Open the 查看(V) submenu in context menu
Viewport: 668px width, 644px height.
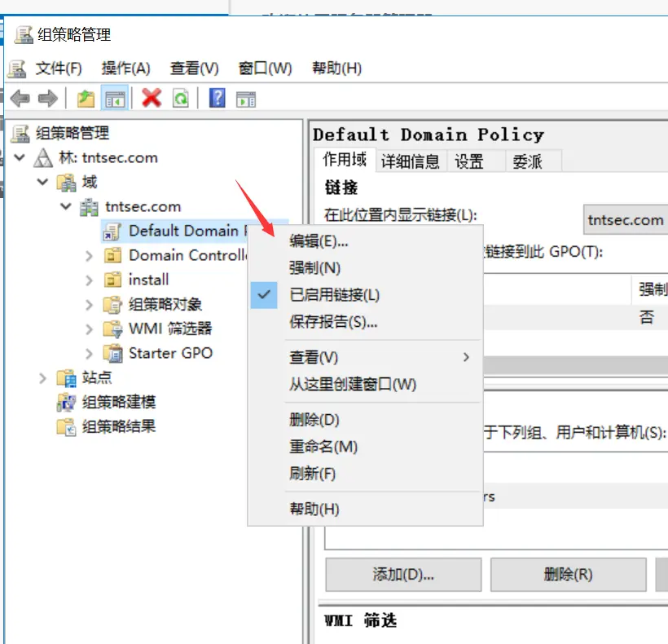[x=365, y=357]
